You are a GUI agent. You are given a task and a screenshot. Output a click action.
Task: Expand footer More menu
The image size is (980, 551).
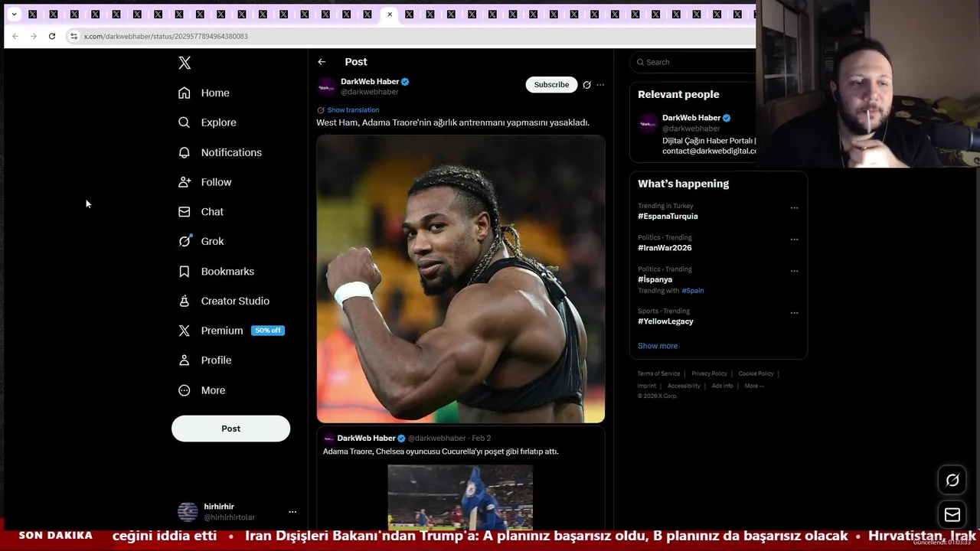point(754,386)
